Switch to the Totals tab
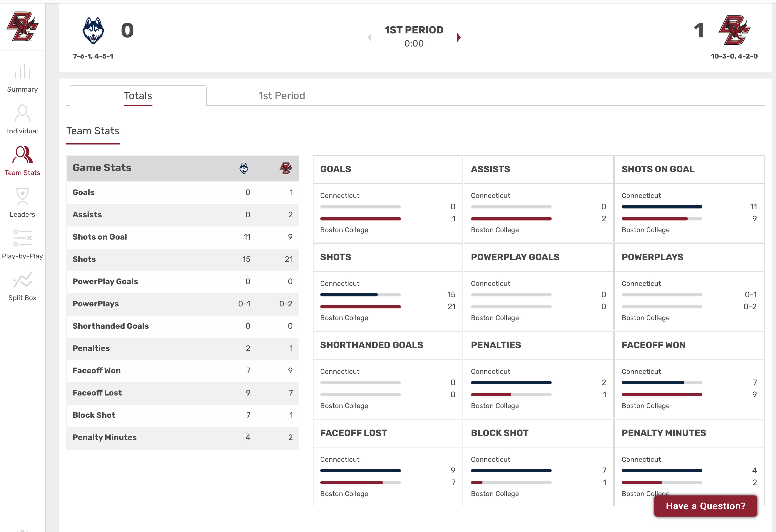This screenshot has height=532, width=776. (138, 96)
